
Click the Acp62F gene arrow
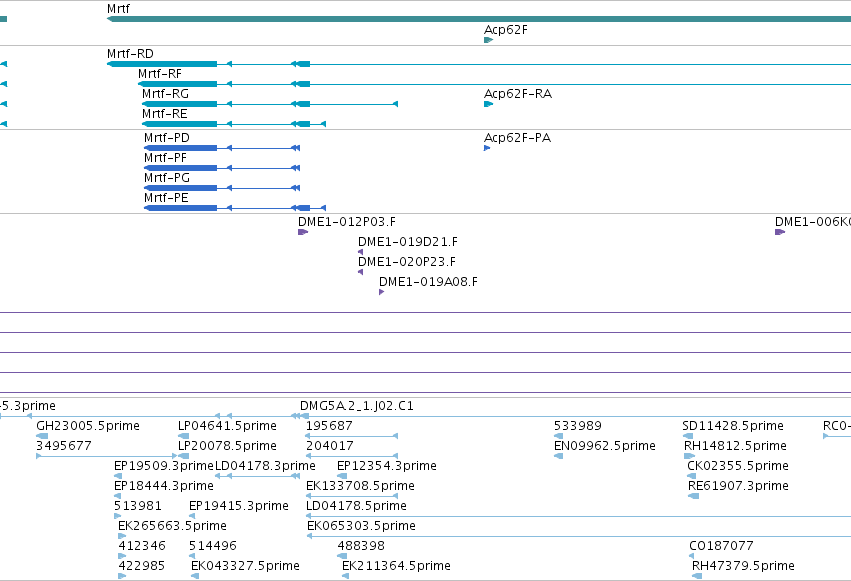488,40
